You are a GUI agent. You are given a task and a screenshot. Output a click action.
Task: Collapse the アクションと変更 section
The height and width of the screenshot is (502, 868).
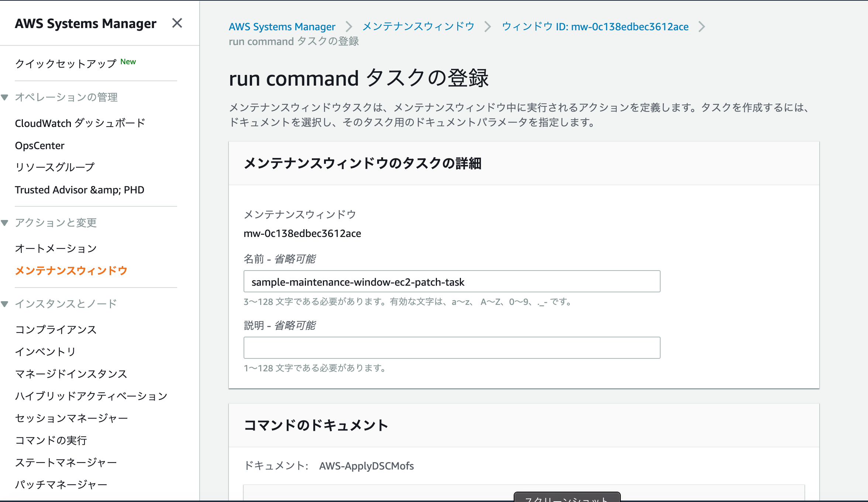[5, 223]
